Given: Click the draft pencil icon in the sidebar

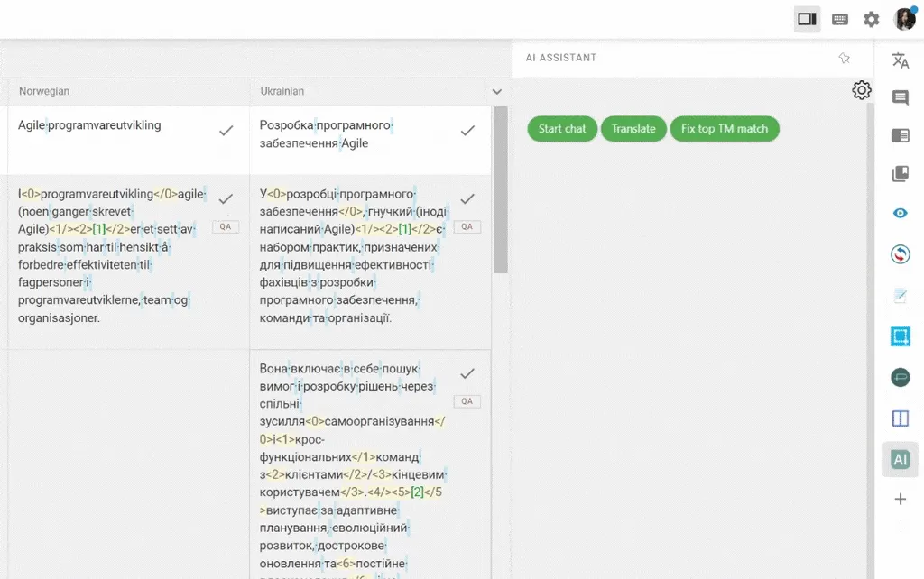Looking at the screenshot, I should [x=900, y=294].
